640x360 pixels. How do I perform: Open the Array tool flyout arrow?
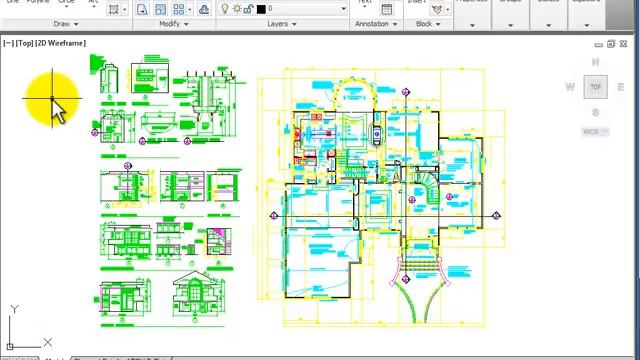click(190, 9)
